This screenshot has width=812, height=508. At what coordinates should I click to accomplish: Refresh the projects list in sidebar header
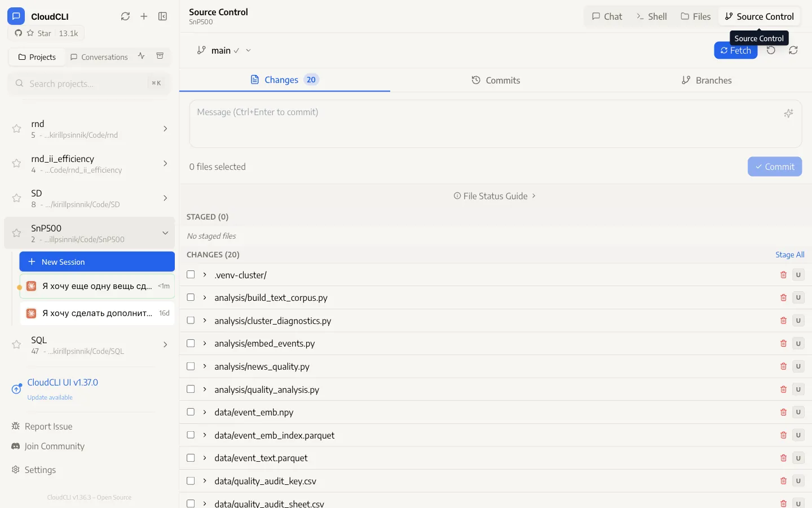(125, 16)
